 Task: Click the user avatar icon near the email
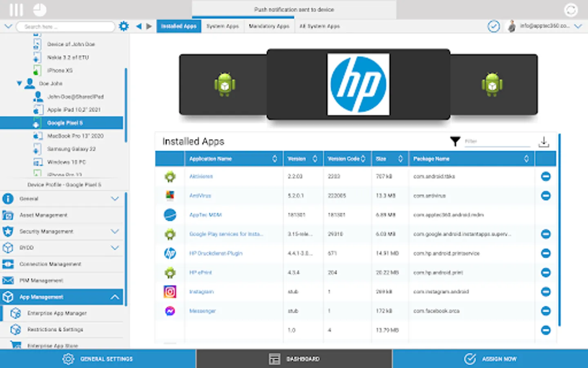tap(511, 27)
